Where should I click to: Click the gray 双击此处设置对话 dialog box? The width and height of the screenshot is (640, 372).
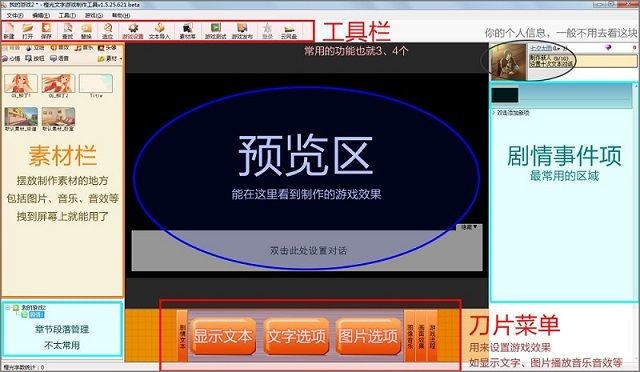(307, 250)
